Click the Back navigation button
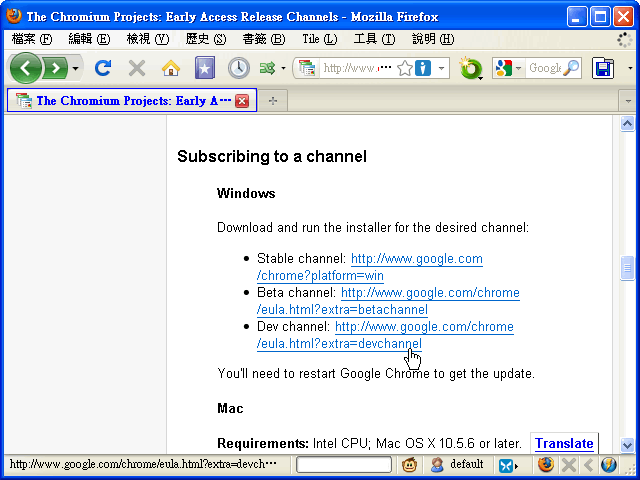The height and width of the screenshot is (480, 640). pos(26,68)
